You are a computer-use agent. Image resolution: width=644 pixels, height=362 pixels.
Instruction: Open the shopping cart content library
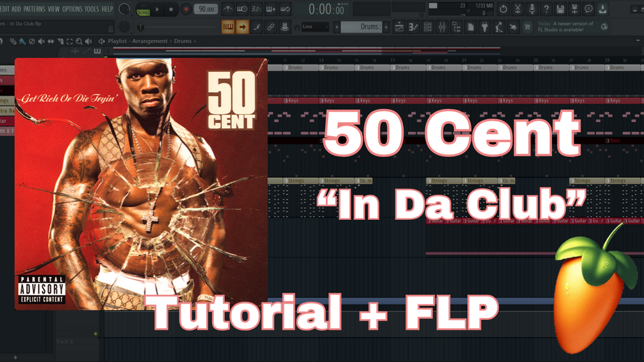coord(527,27)
